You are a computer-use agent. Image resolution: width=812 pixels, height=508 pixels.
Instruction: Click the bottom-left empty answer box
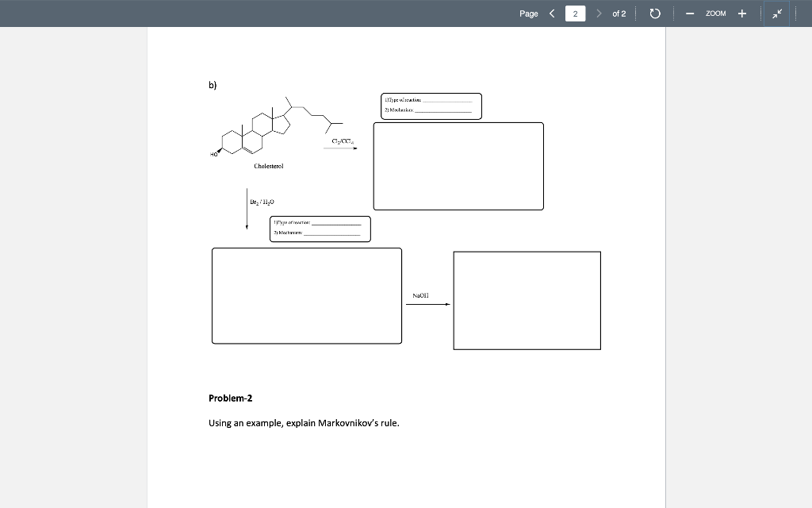point(306,295)
